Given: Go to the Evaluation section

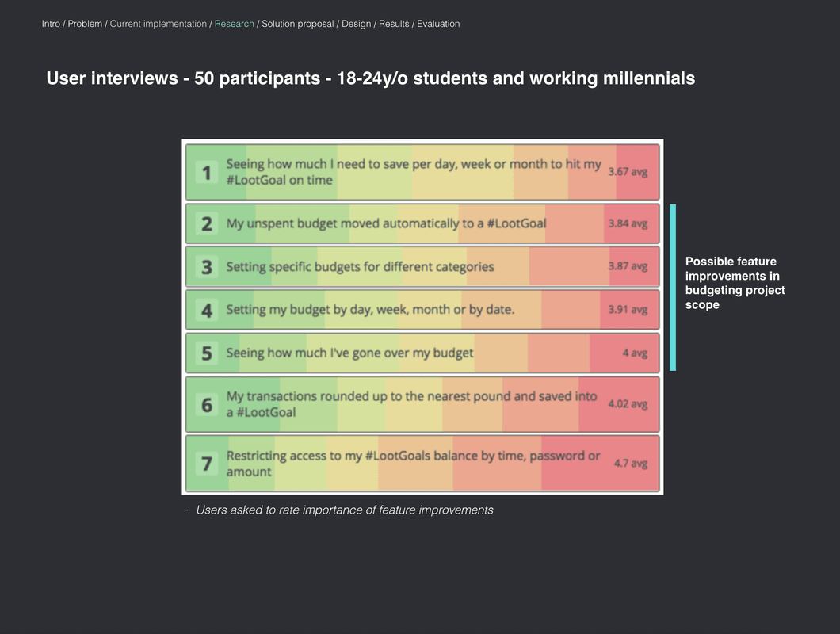Looking at the screenshot, I should (x=438, y=24).
